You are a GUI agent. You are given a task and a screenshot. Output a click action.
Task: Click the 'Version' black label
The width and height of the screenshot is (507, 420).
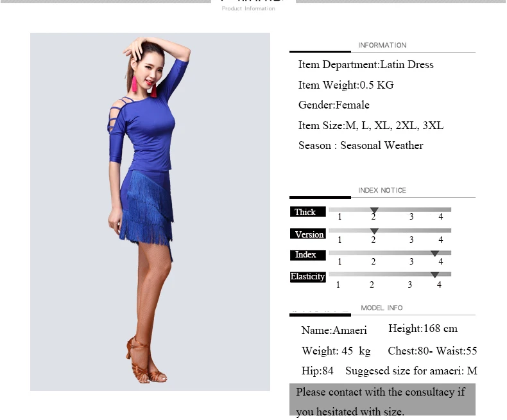308,234
